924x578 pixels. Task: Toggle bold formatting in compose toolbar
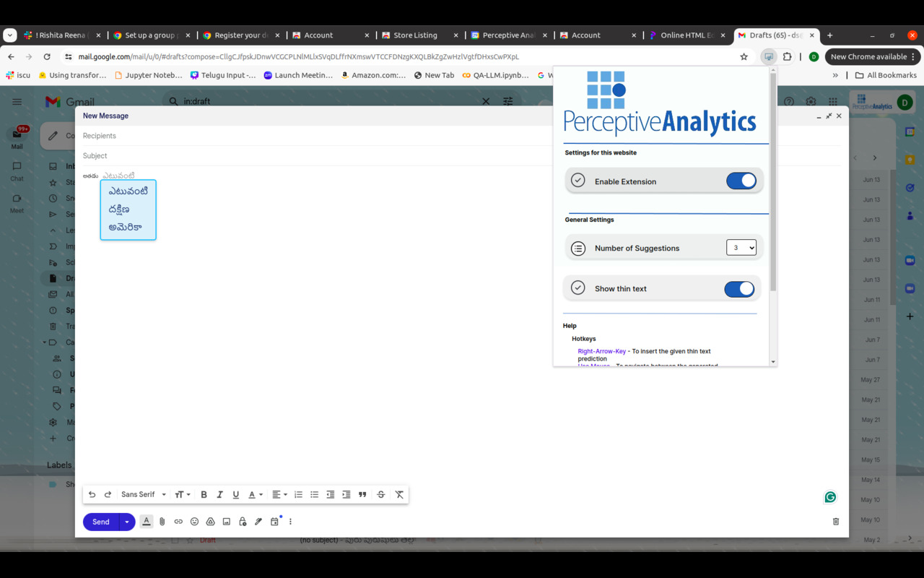[x=204, y=494]
